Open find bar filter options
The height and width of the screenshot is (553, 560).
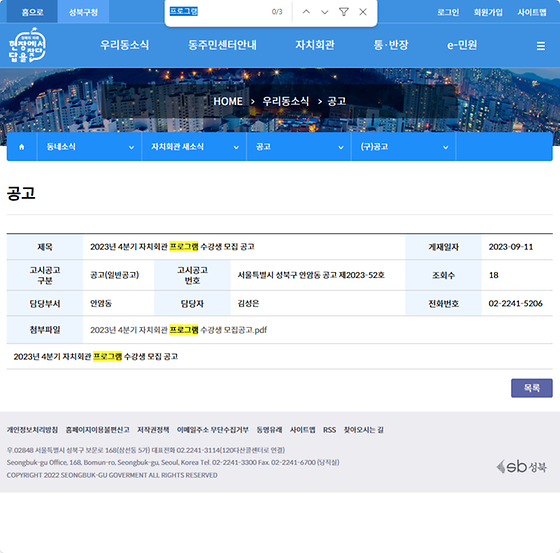tap(344, 12)
